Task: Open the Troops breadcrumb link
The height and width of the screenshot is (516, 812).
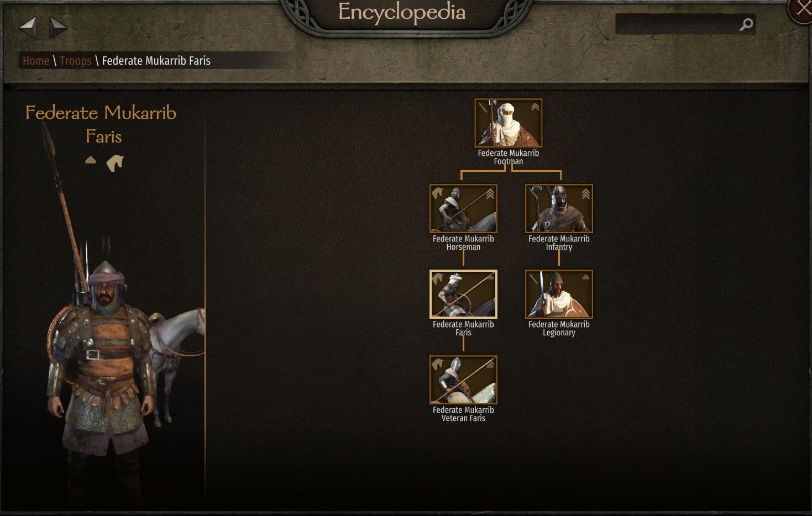Action: click(76, 61)
